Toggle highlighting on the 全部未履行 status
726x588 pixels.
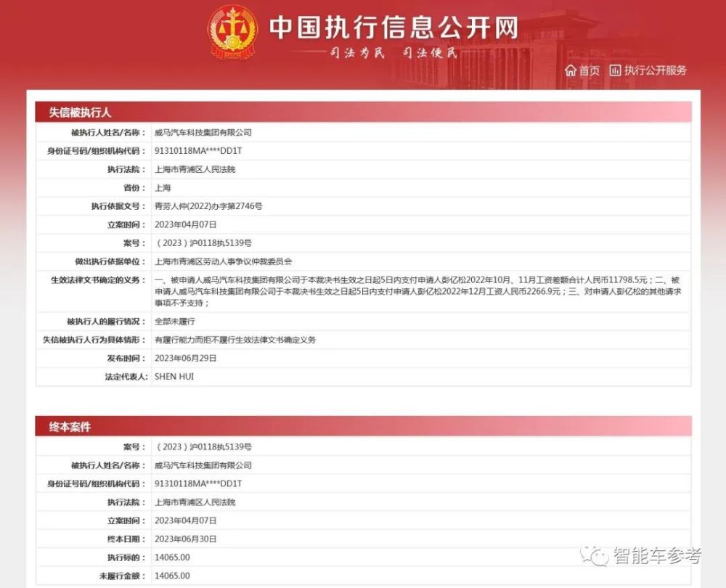pos(174,321)
